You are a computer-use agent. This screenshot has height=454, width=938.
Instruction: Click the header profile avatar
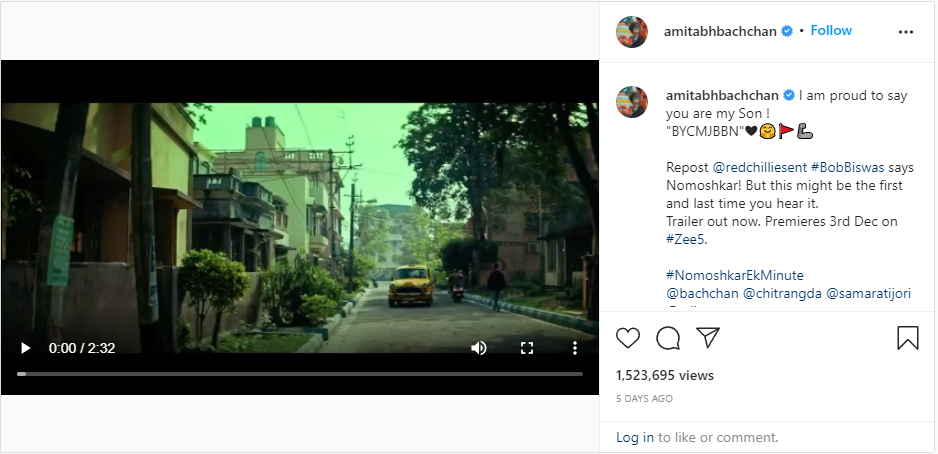click(x=632, y=32)
